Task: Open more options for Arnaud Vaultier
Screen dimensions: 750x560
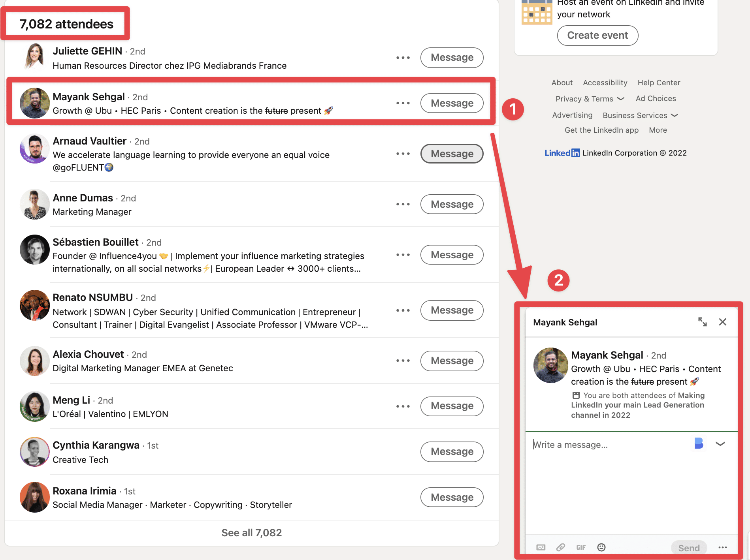Action: click(x=403, y=154)
